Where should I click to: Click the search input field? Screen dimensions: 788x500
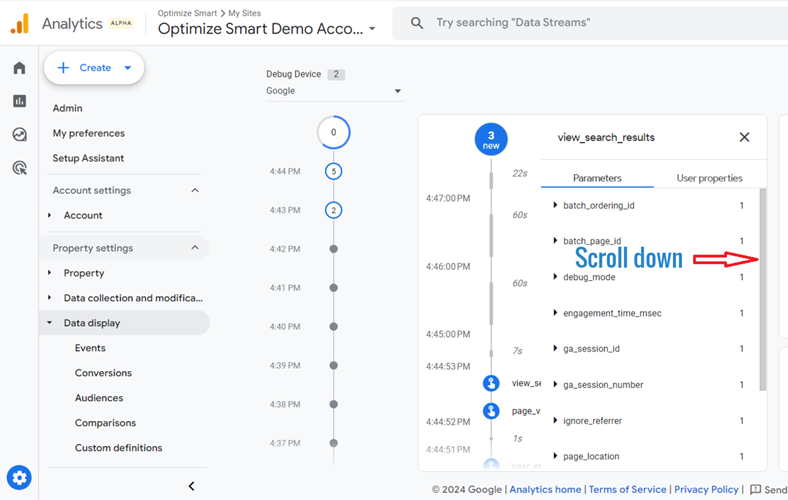pos(590,23)
